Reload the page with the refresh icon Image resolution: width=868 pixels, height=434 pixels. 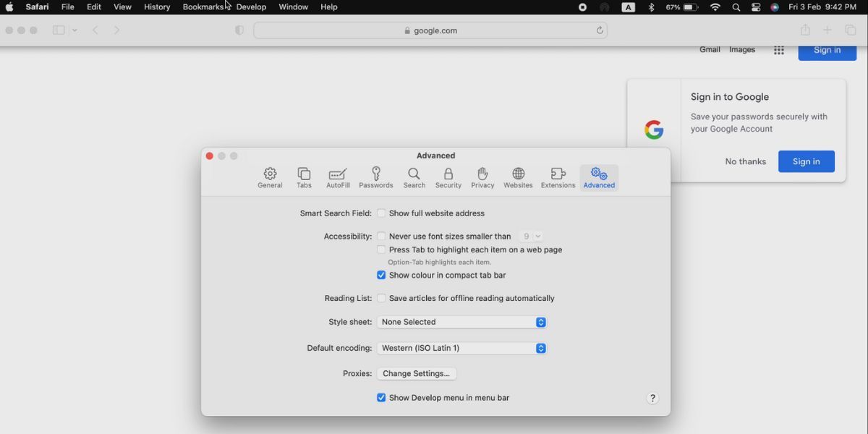pyautogui.click(x=600, y=30)
